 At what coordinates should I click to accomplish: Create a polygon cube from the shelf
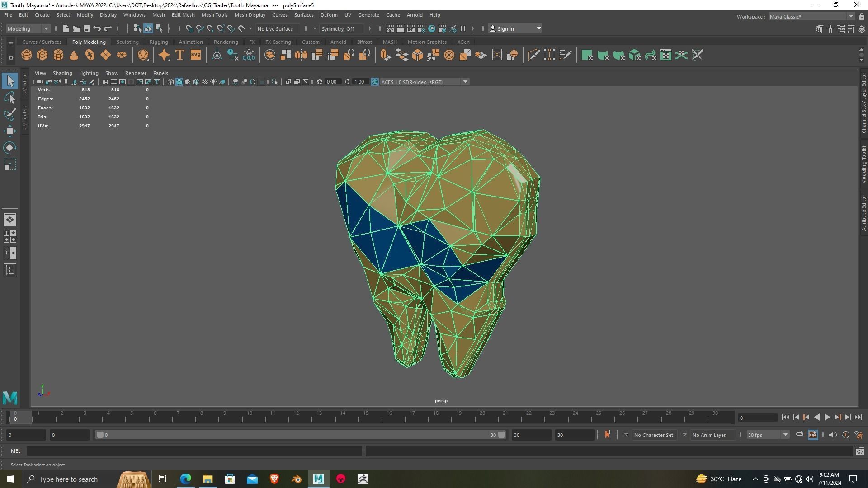tap(42, 55)
